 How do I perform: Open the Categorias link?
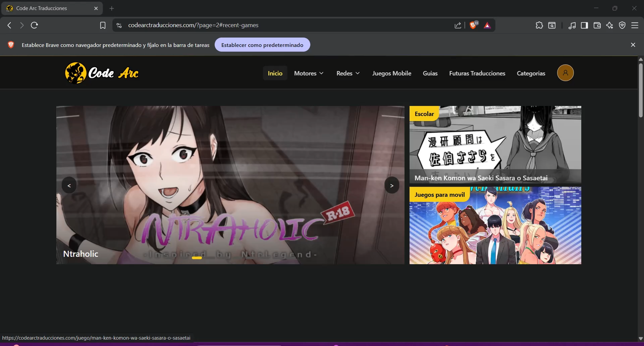531,73
